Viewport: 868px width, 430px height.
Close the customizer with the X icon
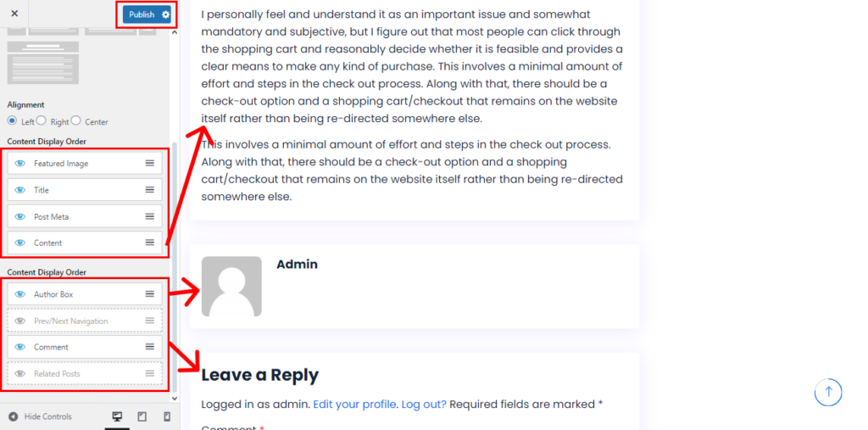click(14, 14)
